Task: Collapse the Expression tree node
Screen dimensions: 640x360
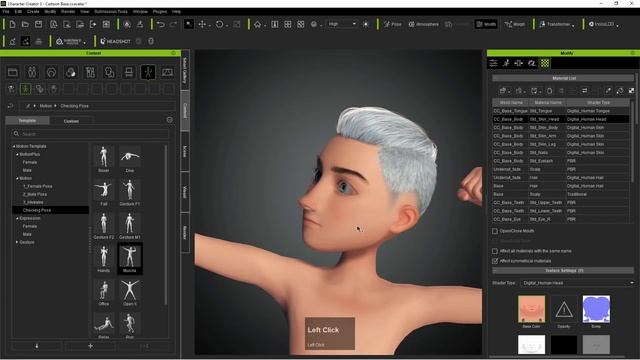Action: pos(17,218)
